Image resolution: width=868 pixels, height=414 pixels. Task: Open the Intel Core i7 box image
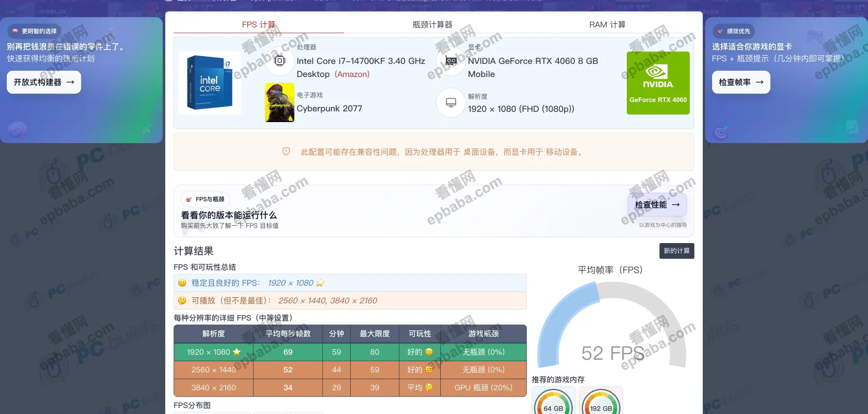point(210,83)
